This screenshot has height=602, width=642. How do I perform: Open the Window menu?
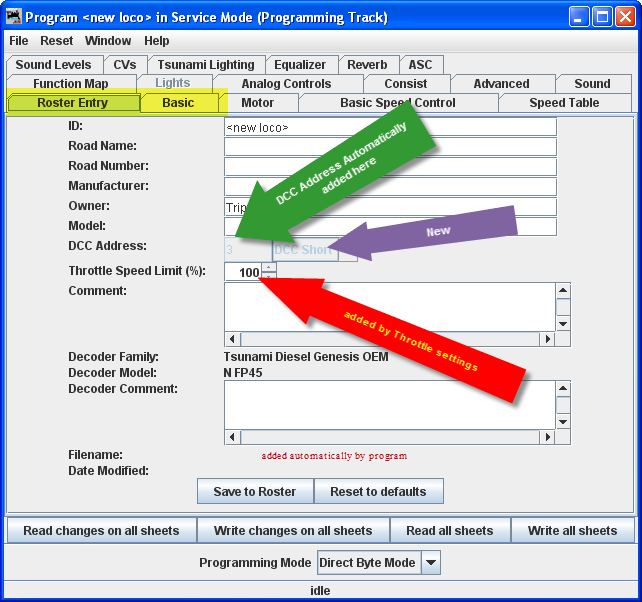(x=108, y=41)
